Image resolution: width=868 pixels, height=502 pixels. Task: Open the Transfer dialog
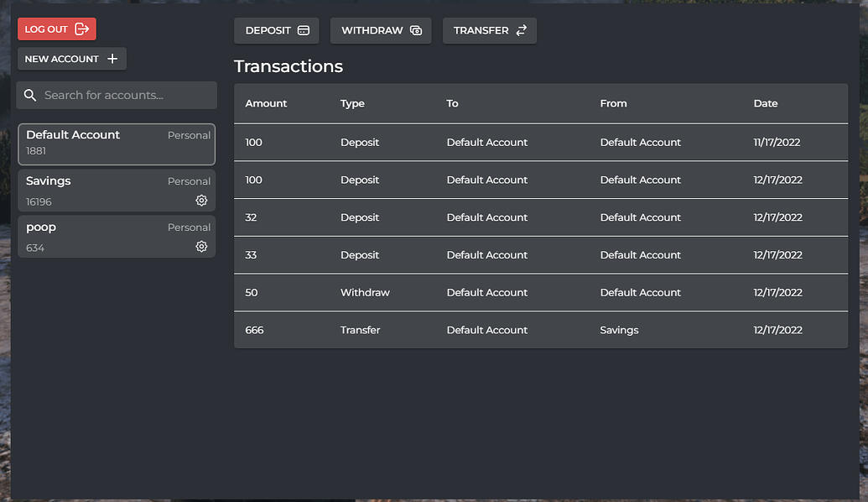[x=490, y=30]
